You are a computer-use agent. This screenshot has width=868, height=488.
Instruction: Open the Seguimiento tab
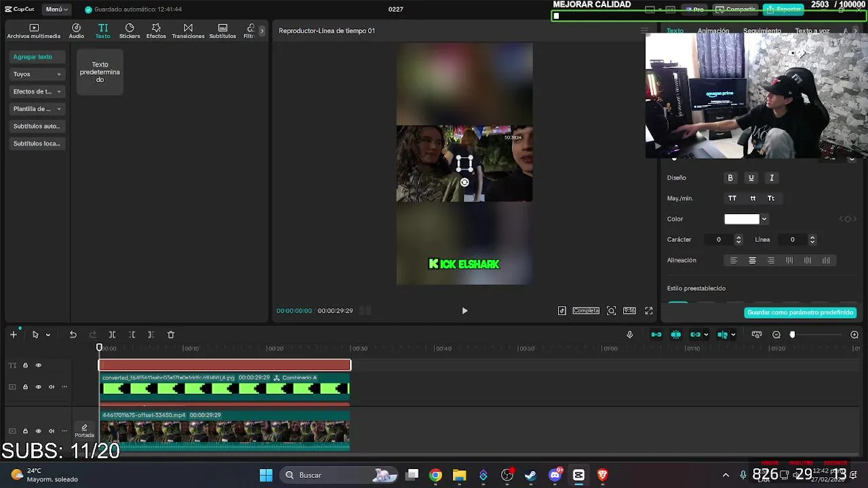(762, 31)
